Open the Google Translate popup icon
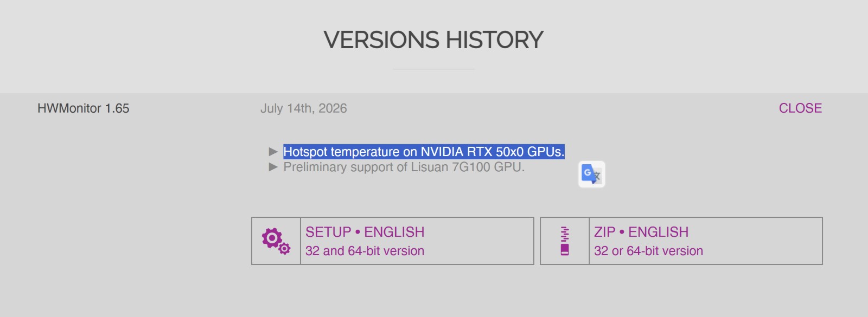868x317 pixels. coord(591,174)
